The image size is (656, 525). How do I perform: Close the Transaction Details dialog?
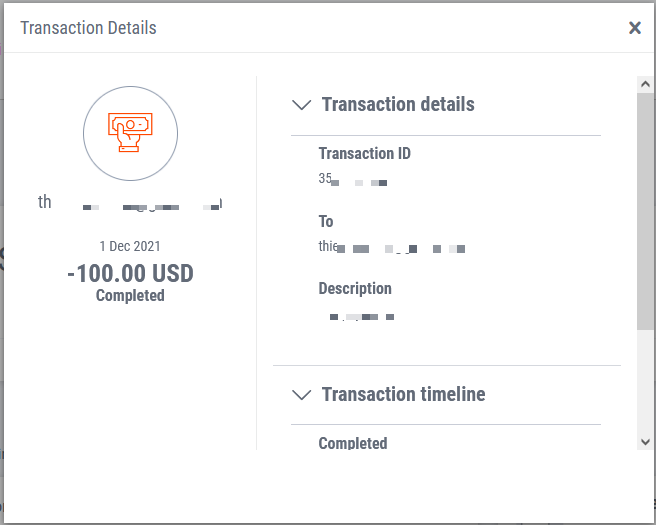click(x=635, y=28)
